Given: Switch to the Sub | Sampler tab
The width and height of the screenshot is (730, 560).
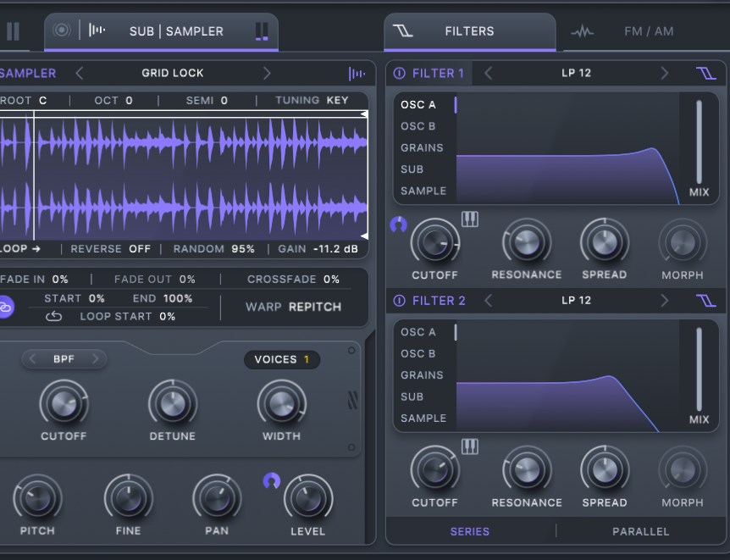Looking at the screenshot, I should [x=176, y=31].
